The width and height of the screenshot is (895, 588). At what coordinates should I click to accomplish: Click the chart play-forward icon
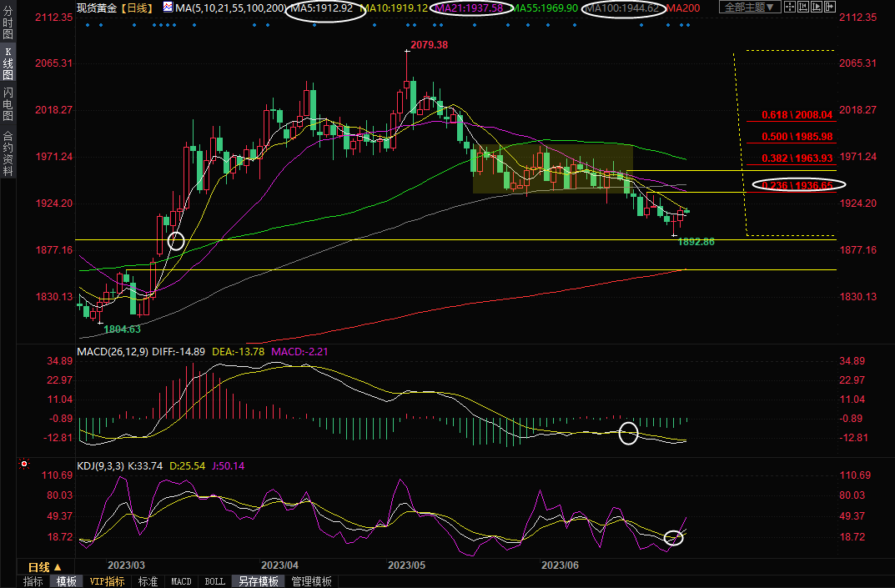pos(817,7)
